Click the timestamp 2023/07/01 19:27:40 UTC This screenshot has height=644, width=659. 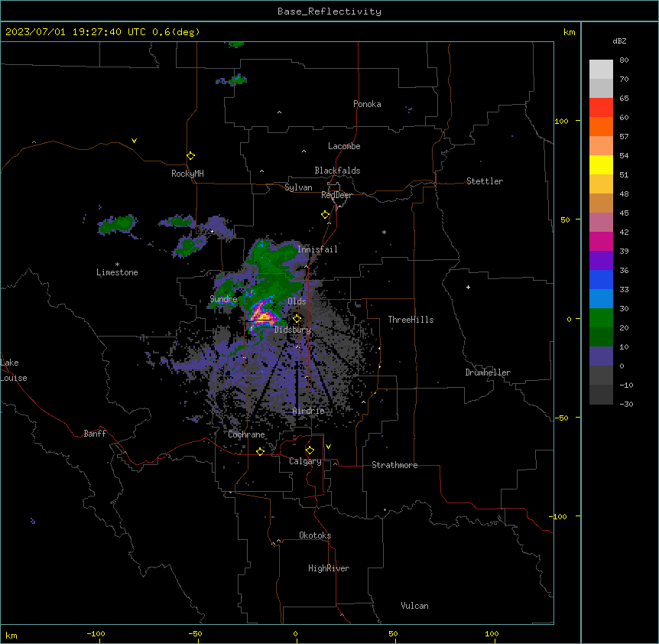pyautogui.click(x=75, y=32)
